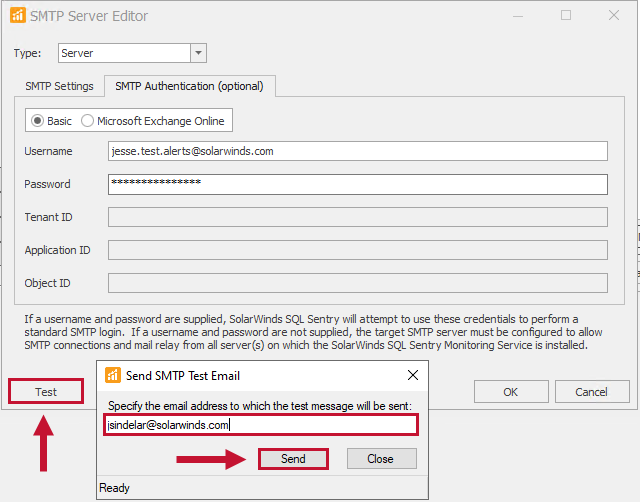Click into the Username field
The width and height of the screenshot is (640, 502).
[x=357, y=151]
